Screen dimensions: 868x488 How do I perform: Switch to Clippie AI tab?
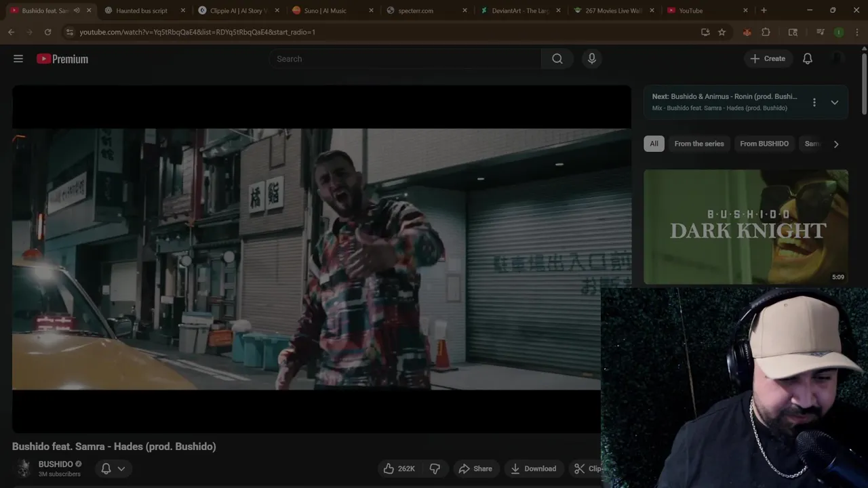click(x=239, y=11)
